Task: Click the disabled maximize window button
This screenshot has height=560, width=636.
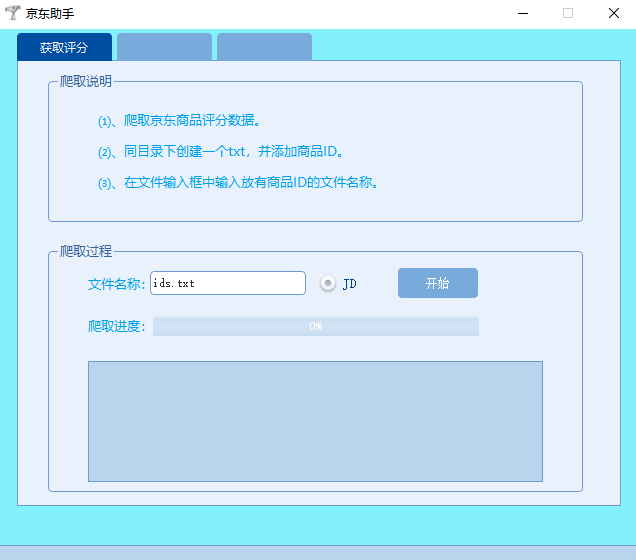Action: tap(568, 13)
